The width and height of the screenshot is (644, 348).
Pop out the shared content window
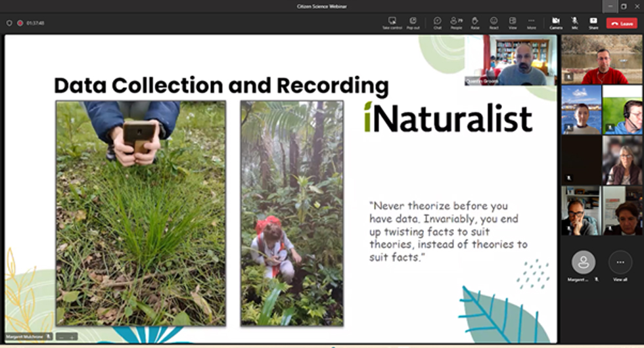[x=413, y=23]
